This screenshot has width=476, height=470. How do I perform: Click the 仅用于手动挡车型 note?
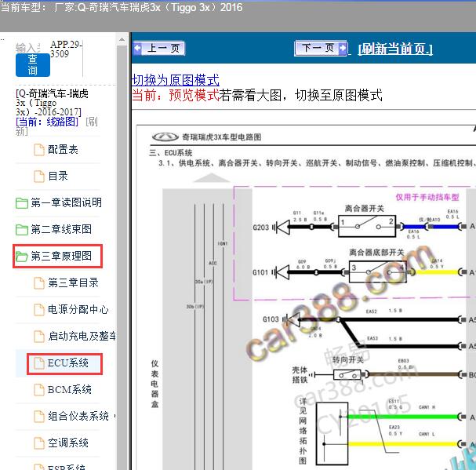point(427,197)
